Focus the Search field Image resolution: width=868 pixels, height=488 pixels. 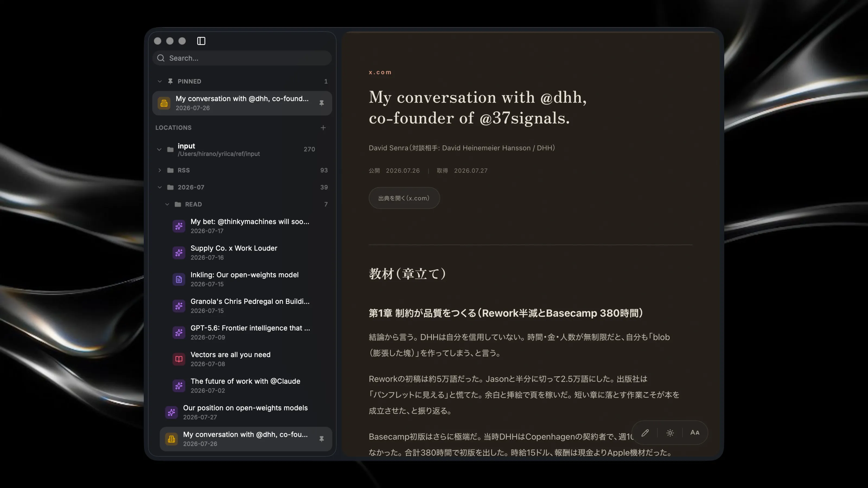(242, 58)
